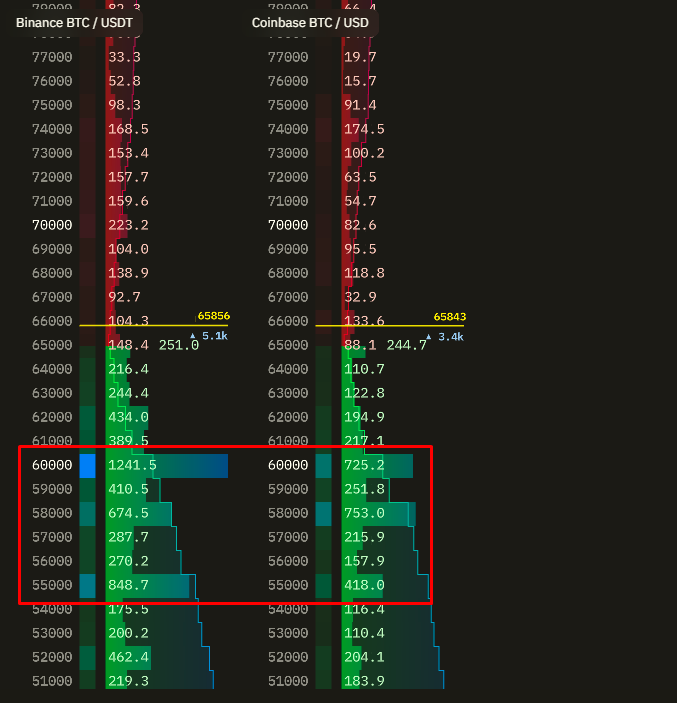Viewport: 677px width, 703px height.
Task: Click the bright blue heatmap cell at Binance 60000
Action: tap(87, 466)
